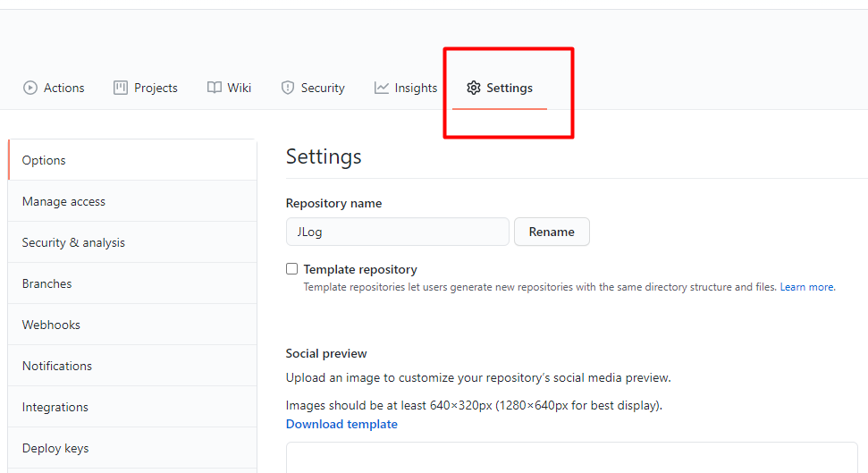Select Options in the sidebar

tap(133, 160)
